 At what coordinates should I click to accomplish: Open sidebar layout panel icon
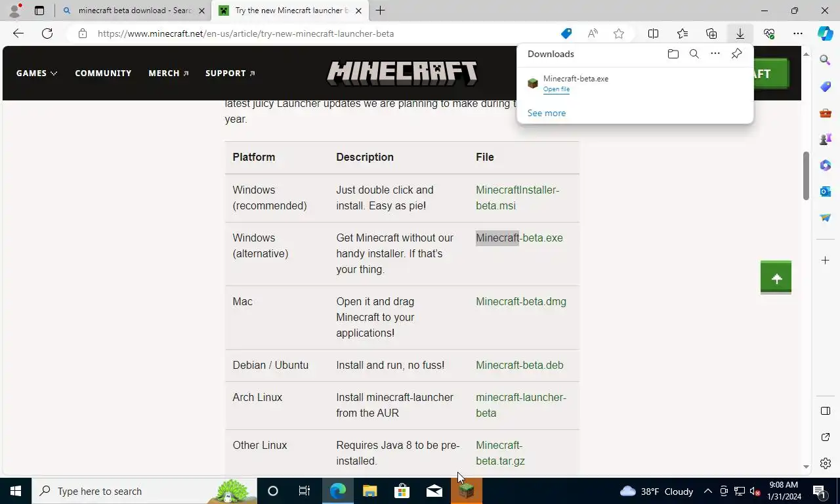826,411
